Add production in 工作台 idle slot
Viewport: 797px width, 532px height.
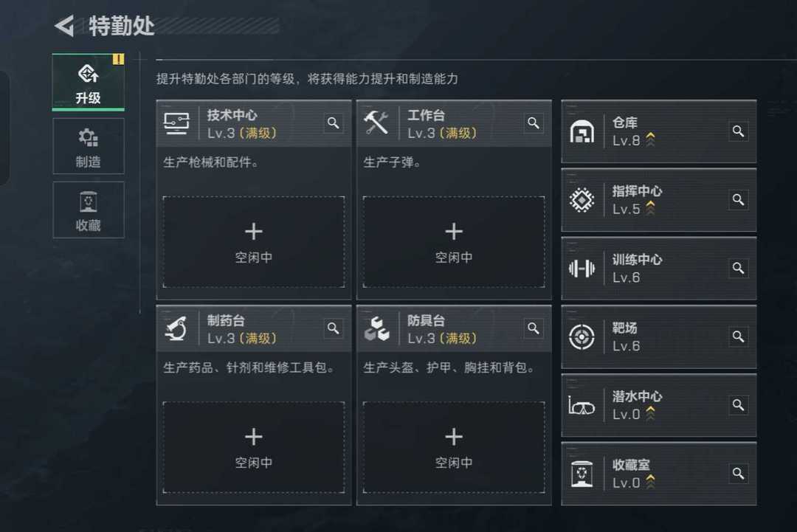click(454, 242)
